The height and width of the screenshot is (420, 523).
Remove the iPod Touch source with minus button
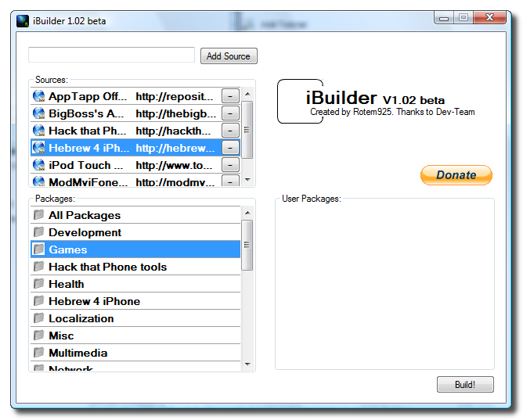(x=230, y=165)
